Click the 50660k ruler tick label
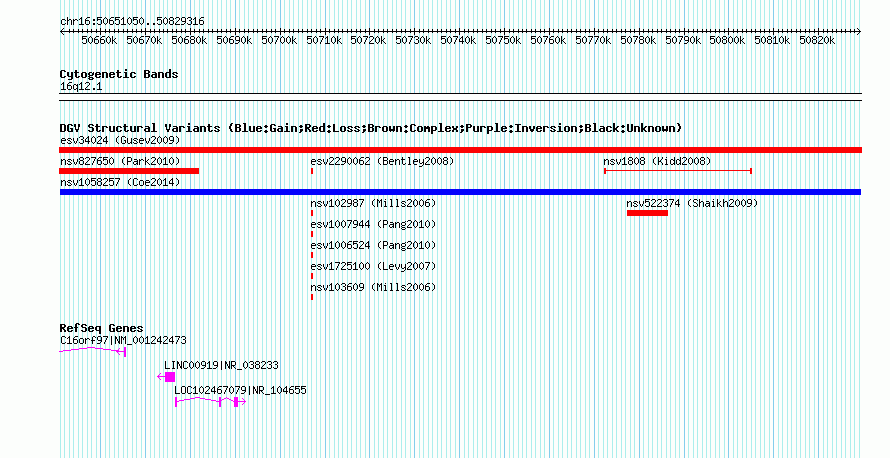This screenshot has width=890, height=458. click(99, 40)
